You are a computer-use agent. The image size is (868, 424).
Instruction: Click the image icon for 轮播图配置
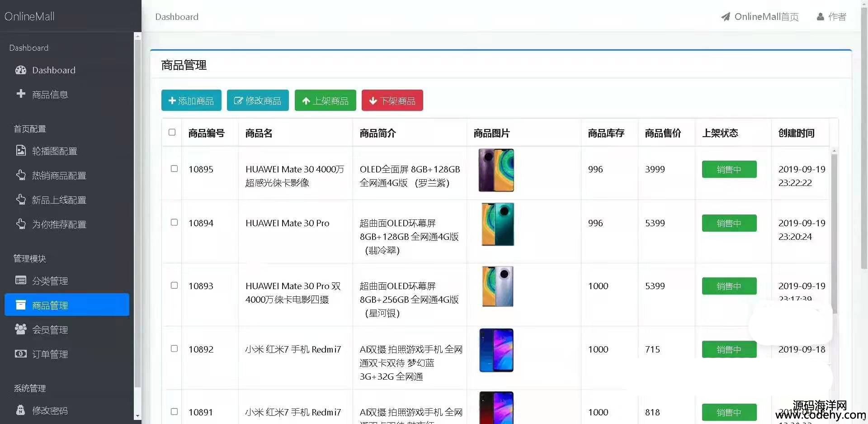(x=21, y=151)
